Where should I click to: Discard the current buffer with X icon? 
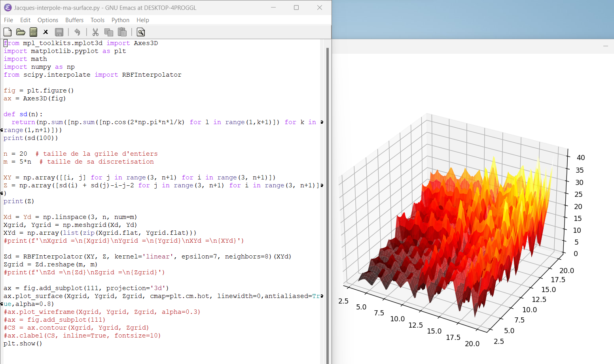pyautogui.click(x=45, y=32)
